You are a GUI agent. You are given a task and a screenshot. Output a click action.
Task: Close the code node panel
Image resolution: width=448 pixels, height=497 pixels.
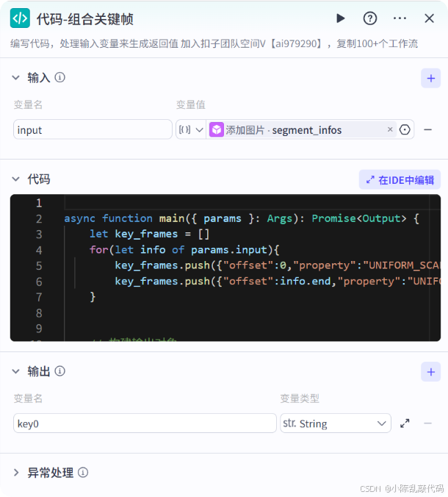pos(430,18)
